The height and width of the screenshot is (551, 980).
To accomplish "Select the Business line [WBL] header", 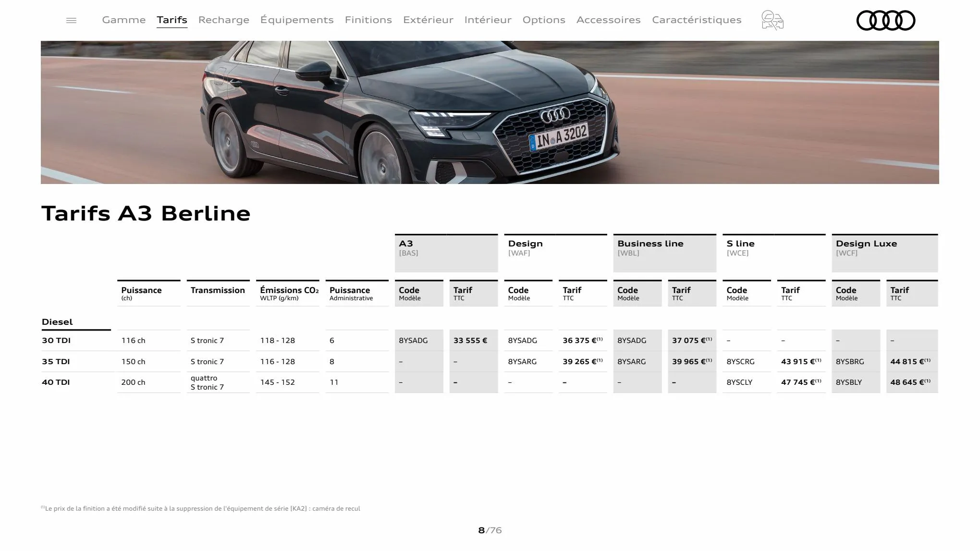I will [x=665, y=253].
